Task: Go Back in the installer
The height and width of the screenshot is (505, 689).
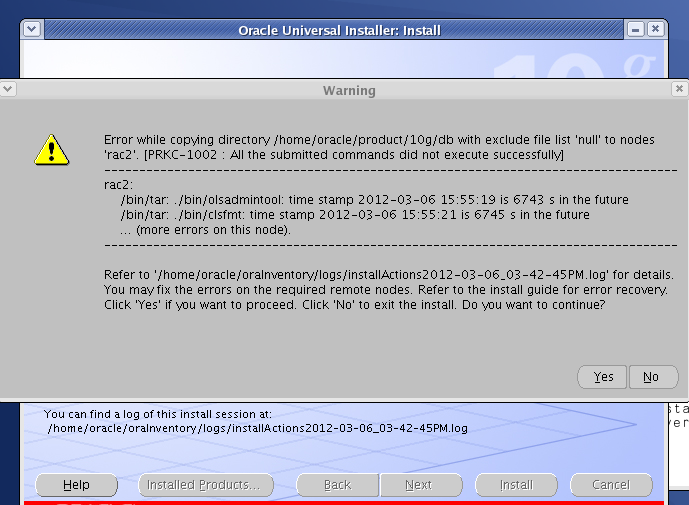Action: tap(337, 485)
